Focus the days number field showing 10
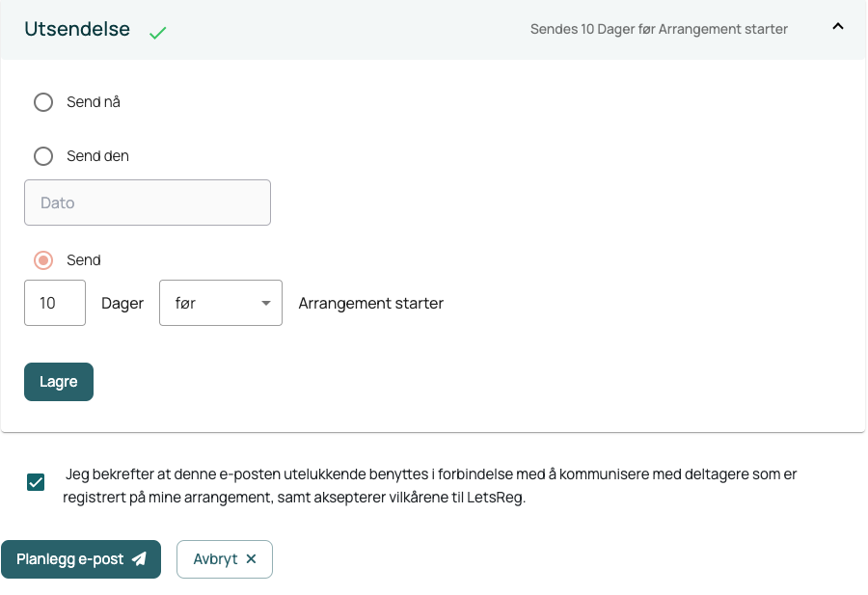The width and height of the screenshot is (868, 595). click(x=55, y=303)
